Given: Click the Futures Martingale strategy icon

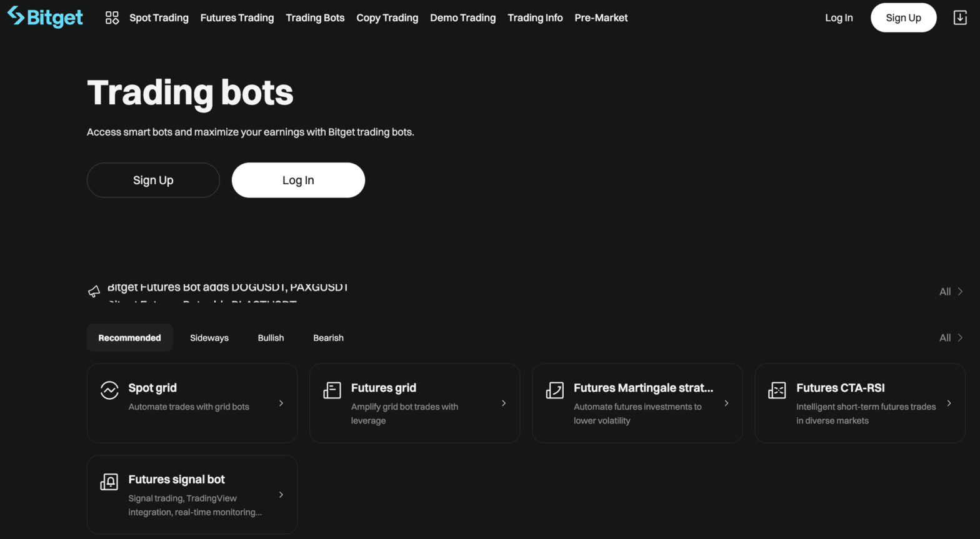Looking at the screenshot, I should (554, 390).
